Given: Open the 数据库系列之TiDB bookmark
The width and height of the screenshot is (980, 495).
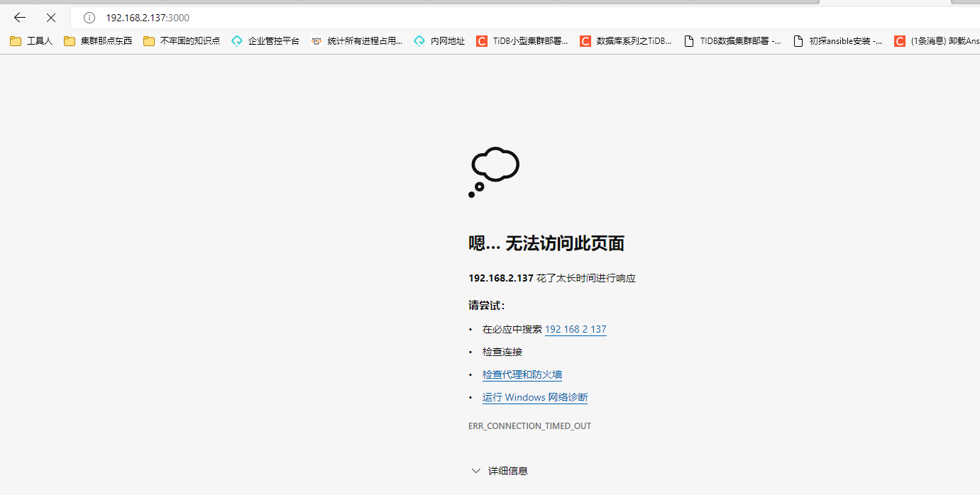Looking at the screenshot, I should coord(626,41).
